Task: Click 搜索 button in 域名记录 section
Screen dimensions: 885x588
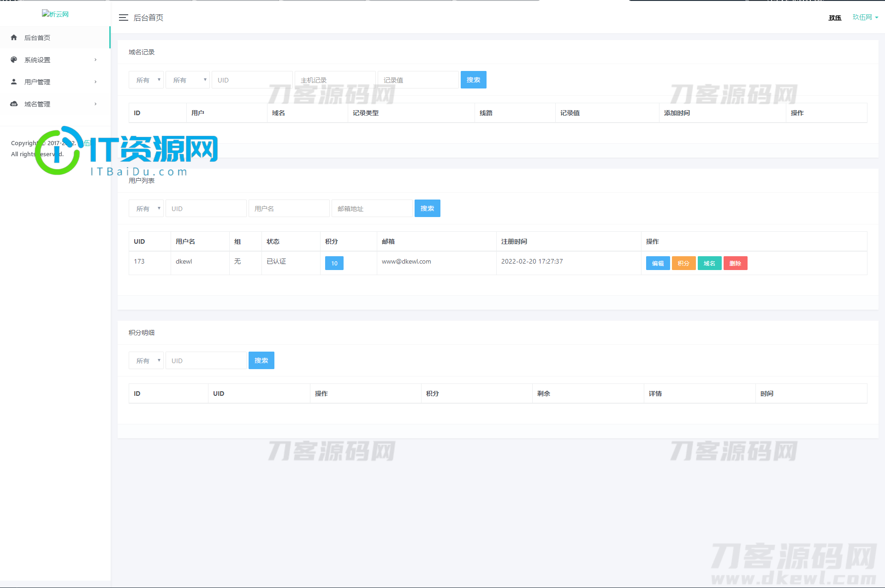Action: [x=474, y=80]
